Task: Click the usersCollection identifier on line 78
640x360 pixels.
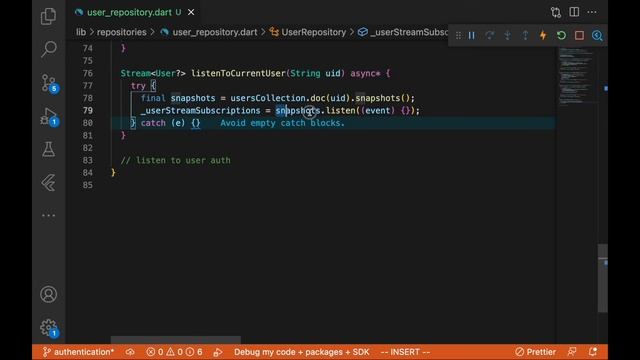Action: coord(268,98)
